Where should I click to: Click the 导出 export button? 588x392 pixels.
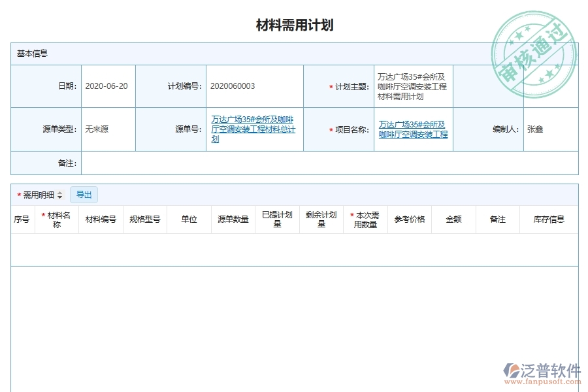coord(84,194)
